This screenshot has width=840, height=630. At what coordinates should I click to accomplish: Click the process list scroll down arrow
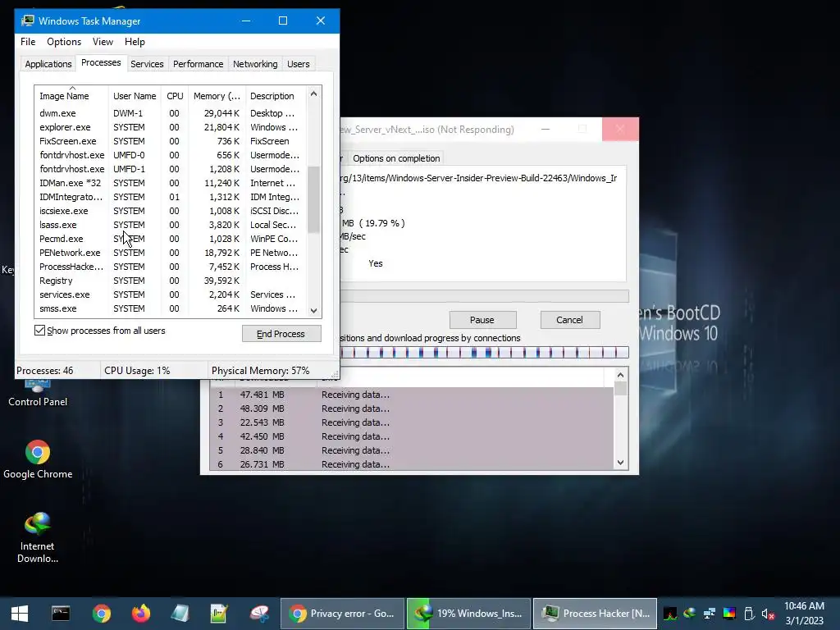[x=314, y=311]
